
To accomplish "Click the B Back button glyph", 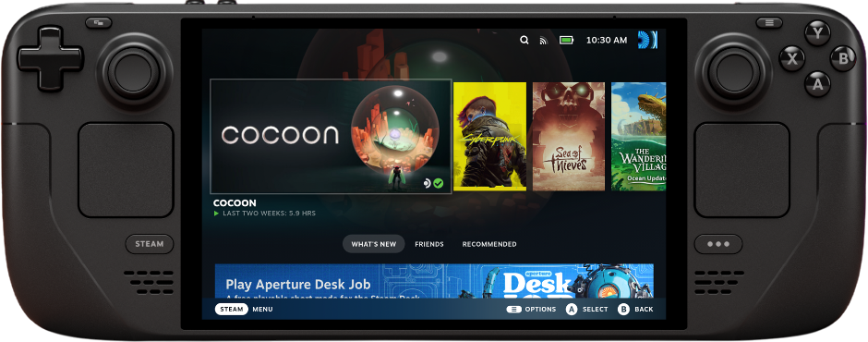I will 623,310.
